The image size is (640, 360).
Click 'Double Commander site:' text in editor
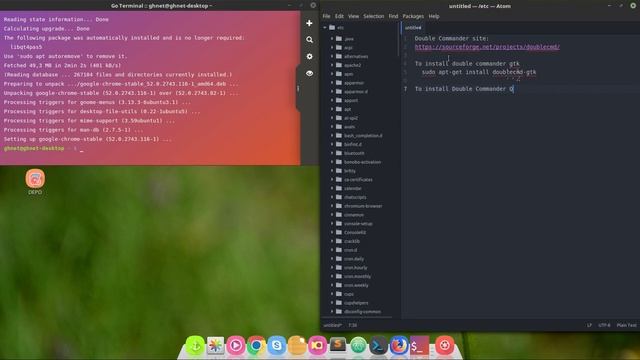451,38
